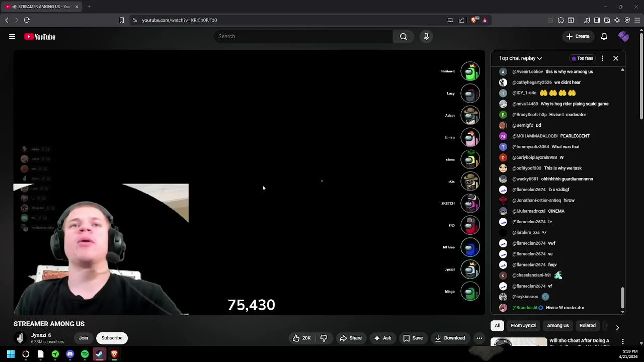Click the video player area
Viewport: 644px width, 362px height.
[249, 183]
